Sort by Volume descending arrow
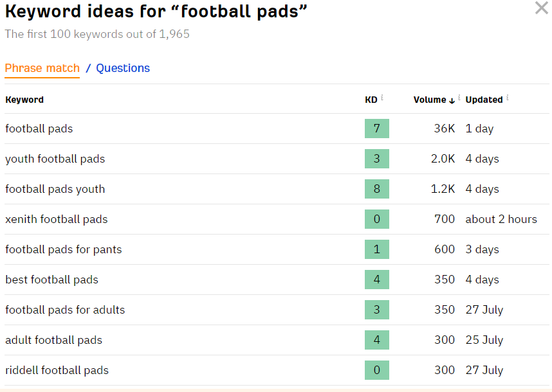This screenshot has height=392, width=552. (452, 100)
